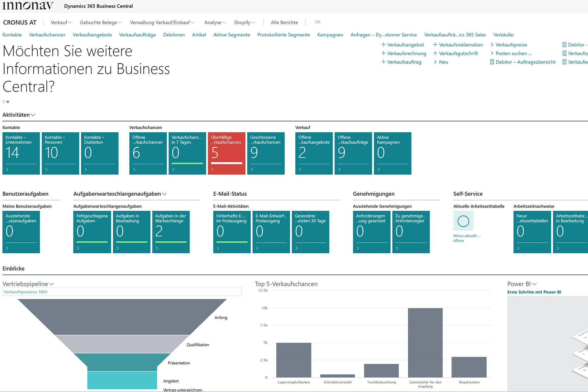
Task: Open the Verkauf dropdown menu
Action: pos(61,23)
